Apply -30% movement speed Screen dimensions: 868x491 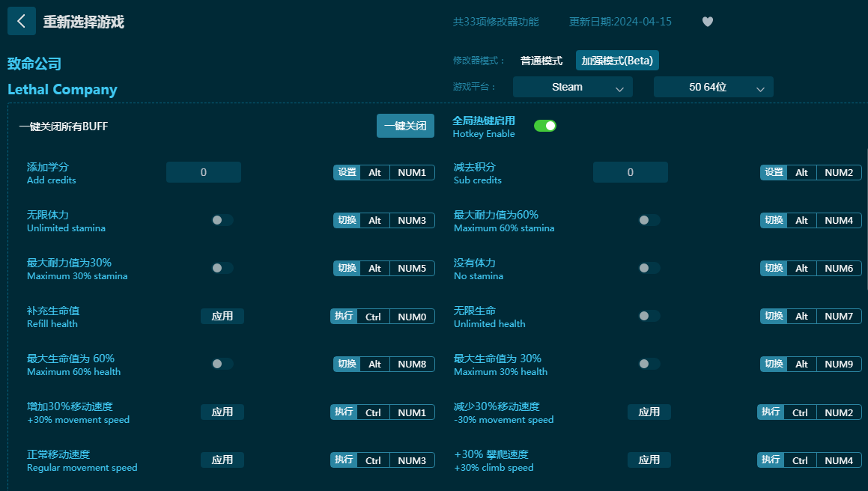pyautogui.click(x=649, y=412)
